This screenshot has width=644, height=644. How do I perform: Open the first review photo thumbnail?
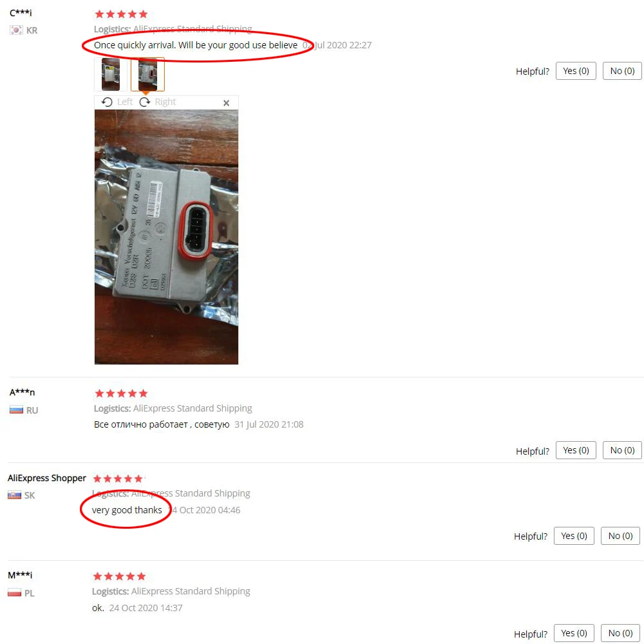111,74
